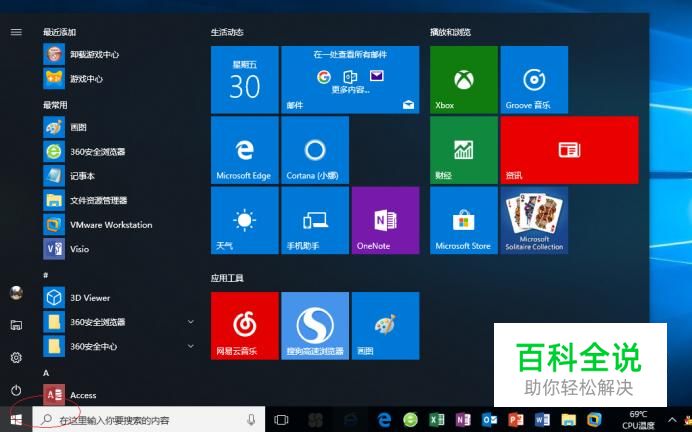This screenshot has height=432, width=692.
Task: Click the 生活动态 group header
Action: [x=227, y=32]
